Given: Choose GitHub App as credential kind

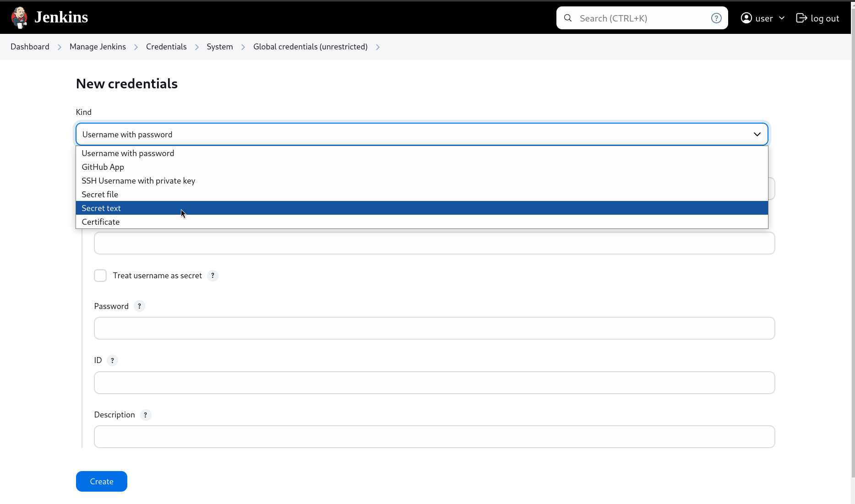Looking at the screenshot, I should pos(103,167).
